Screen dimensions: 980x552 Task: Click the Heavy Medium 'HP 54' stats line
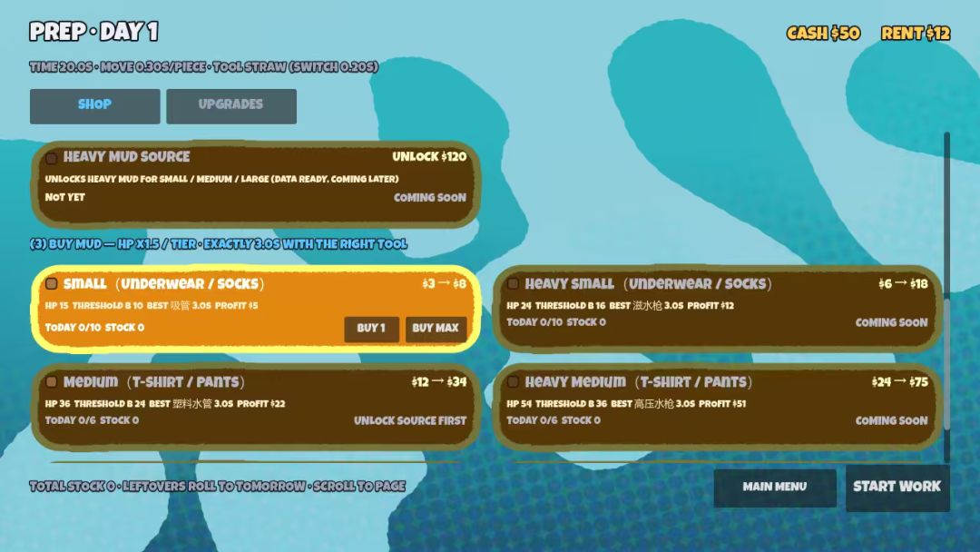(626, 404)
